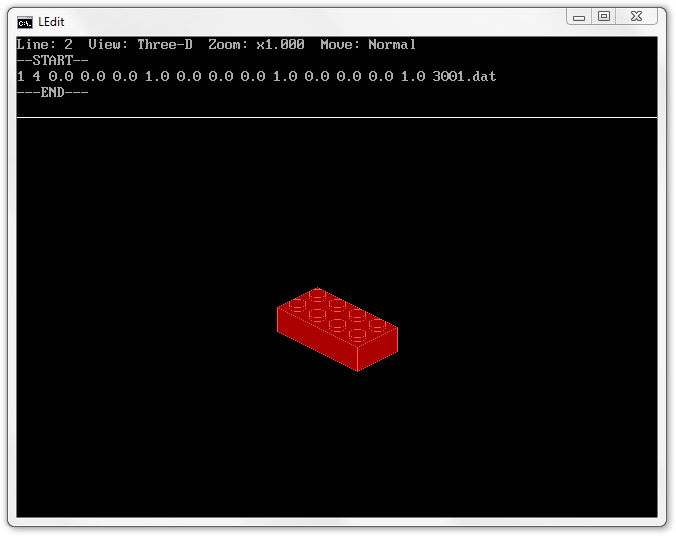
Task: Click the color code '4' in part line
Action: pyautogui.click(x=36, y=76)
